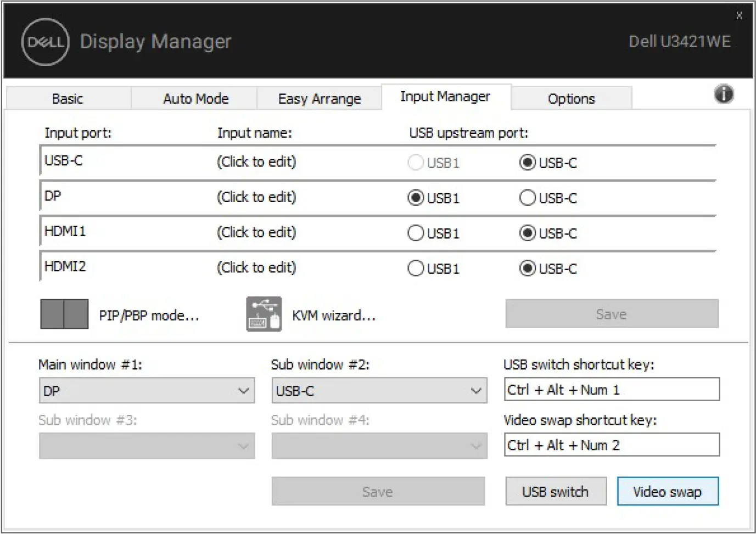Select USB1 upstream for the HDMI1 input
This screenshot has width=756, height=534.
(416, 233)
